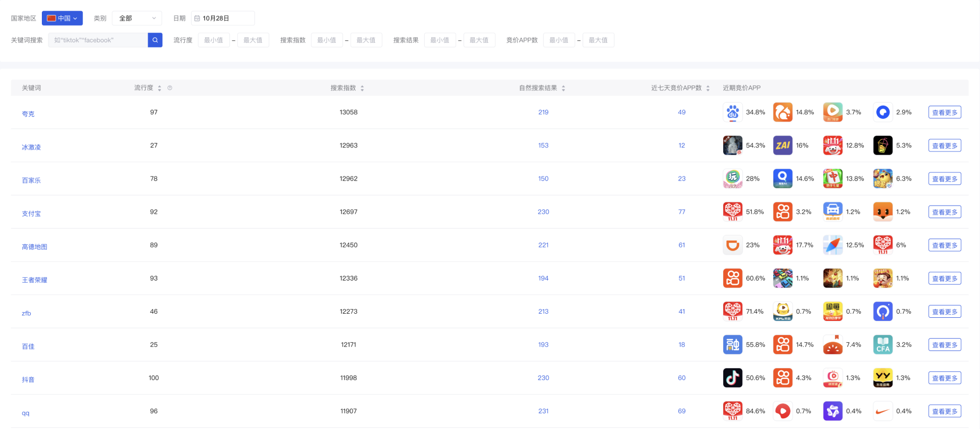Open the 类别 全部 category dropdown
The width and height of the screenshot is (980, 429).
137,18
